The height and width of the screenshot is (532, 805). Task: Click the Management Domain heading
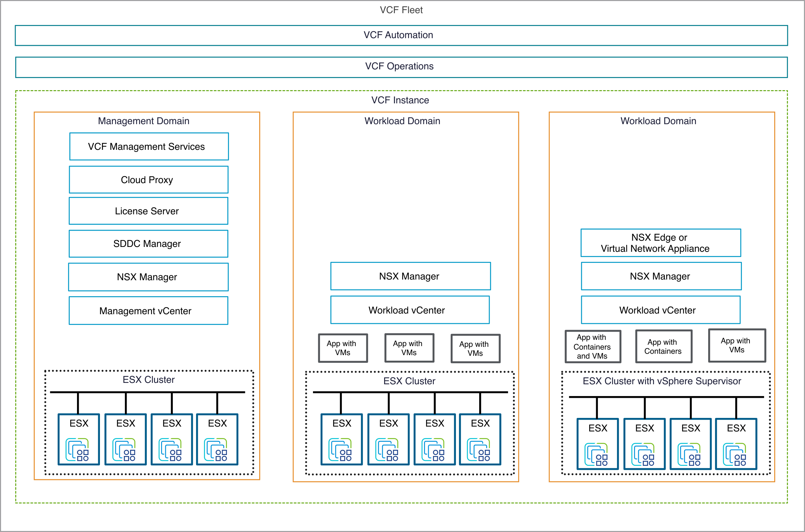click(144, 121)
